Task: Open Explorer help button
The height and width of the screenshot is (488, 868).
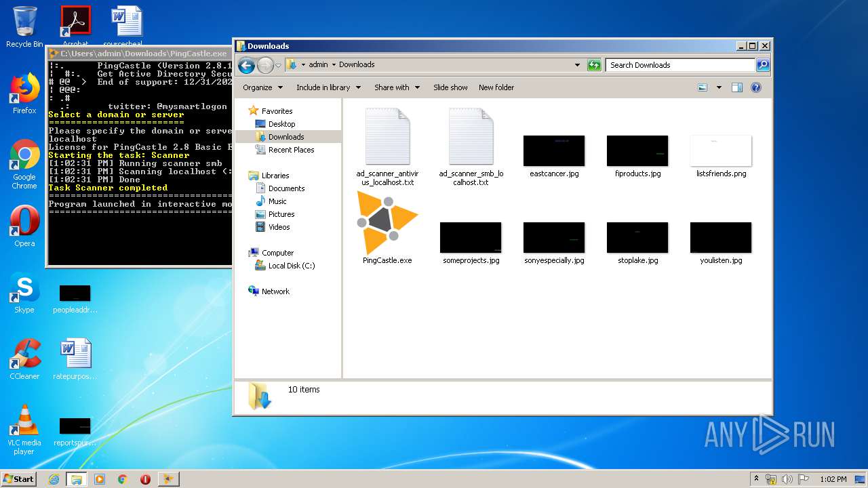Action: tap(756, 87)
